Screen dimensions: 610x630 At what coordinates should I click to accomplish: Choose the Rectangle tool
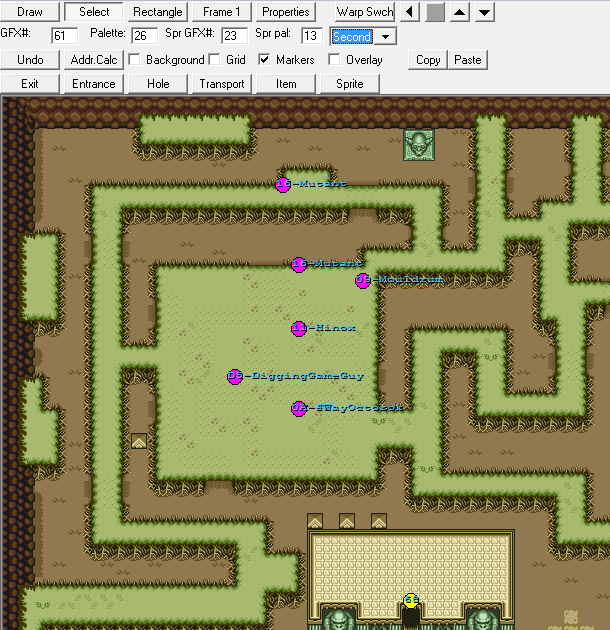(158, 12)
